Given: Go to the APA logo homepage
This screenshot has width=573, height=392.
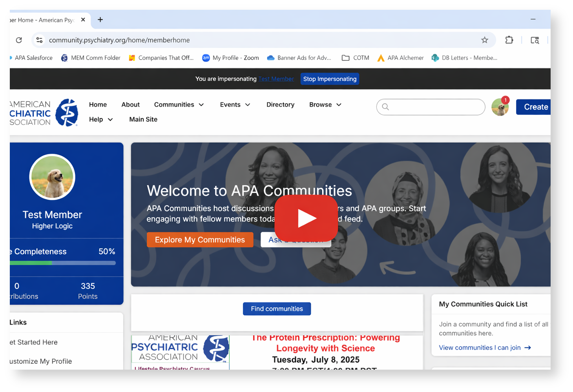Looking at the screenshot, I should click(x=44, y=113).
